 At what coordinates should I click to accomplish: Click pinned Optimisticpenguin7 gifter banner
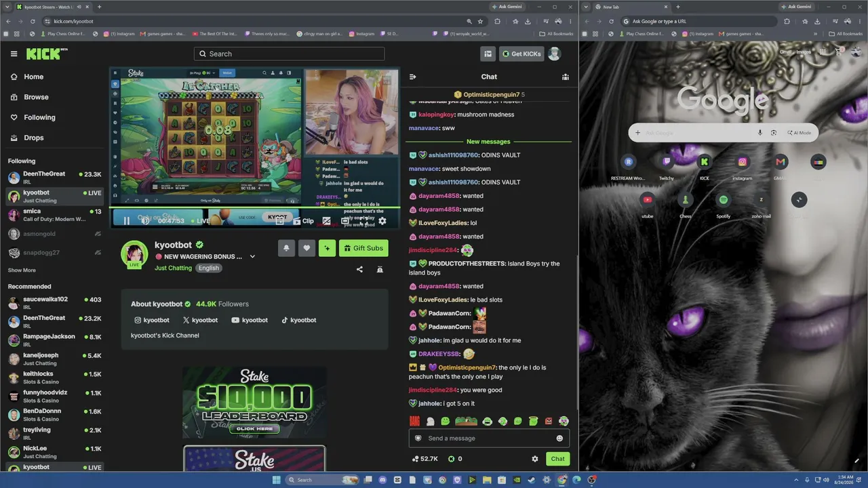[x=489, y=94]
